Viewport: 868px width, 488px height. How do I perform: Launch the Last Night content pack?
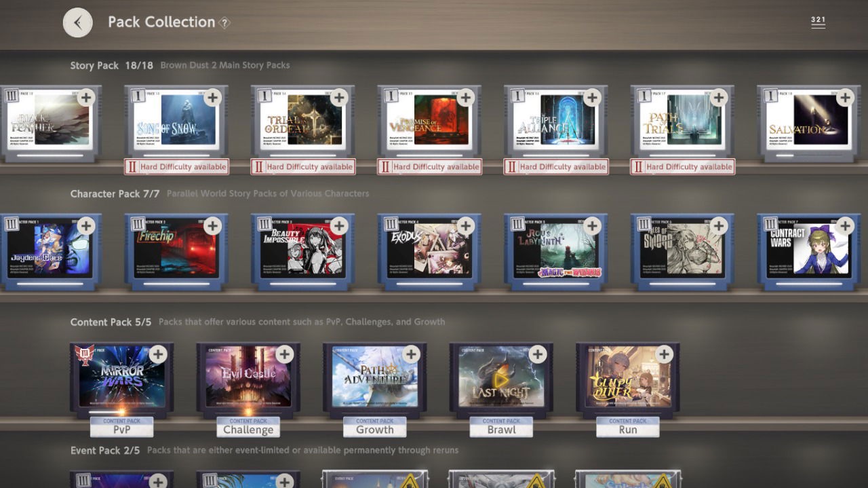pyautogui.click(x=502, y=380)
